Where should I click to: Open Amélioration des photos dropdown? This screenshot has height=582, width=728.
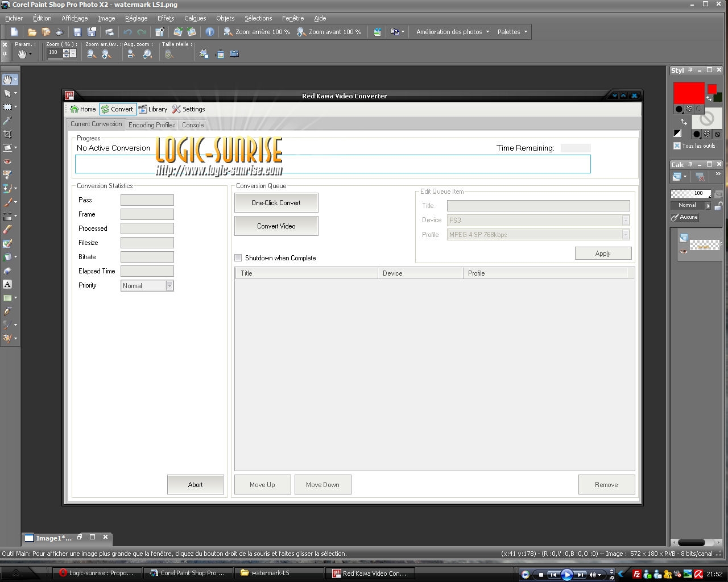click(453, 32)
